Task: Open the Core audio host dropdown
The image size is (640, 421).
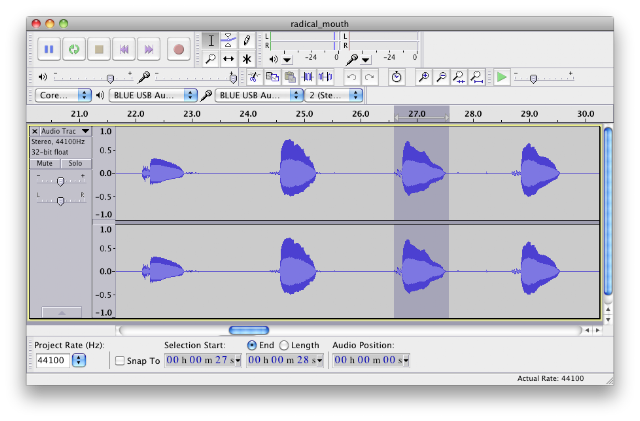Action: click(63, 95)
